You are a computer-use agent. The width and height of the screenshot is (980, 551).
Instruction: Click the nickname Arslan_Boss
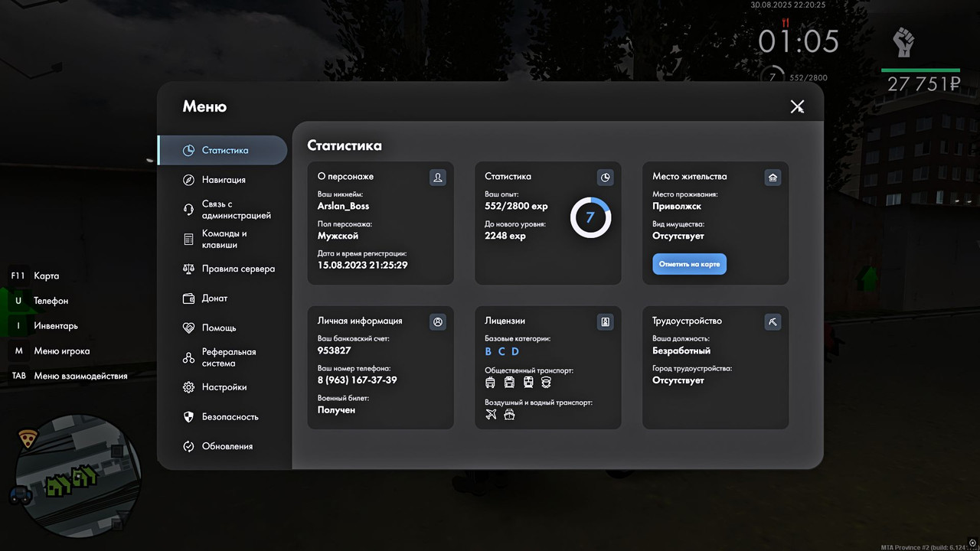(343, 206)
